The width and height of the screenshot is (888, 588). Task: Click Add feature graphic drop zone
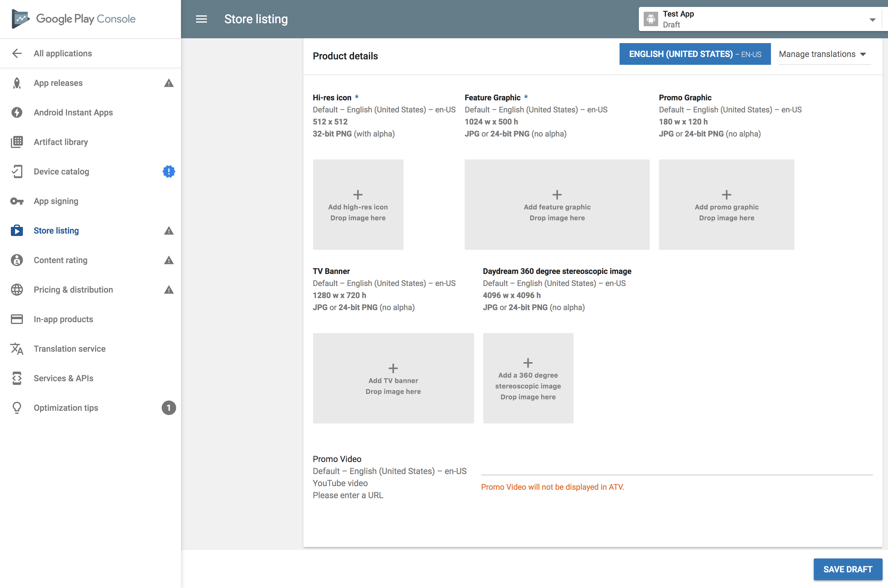[x=557, y=205]
